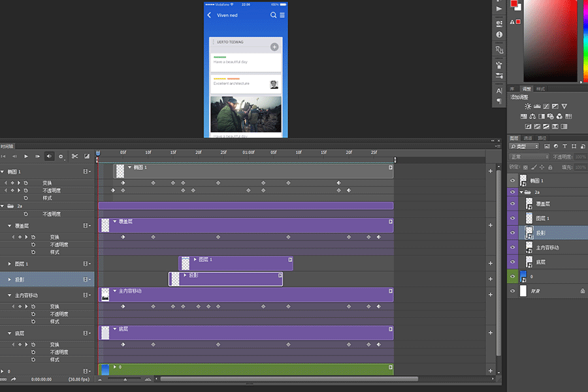Add a Channel Mixer adjustment icon

coord(559,116)
